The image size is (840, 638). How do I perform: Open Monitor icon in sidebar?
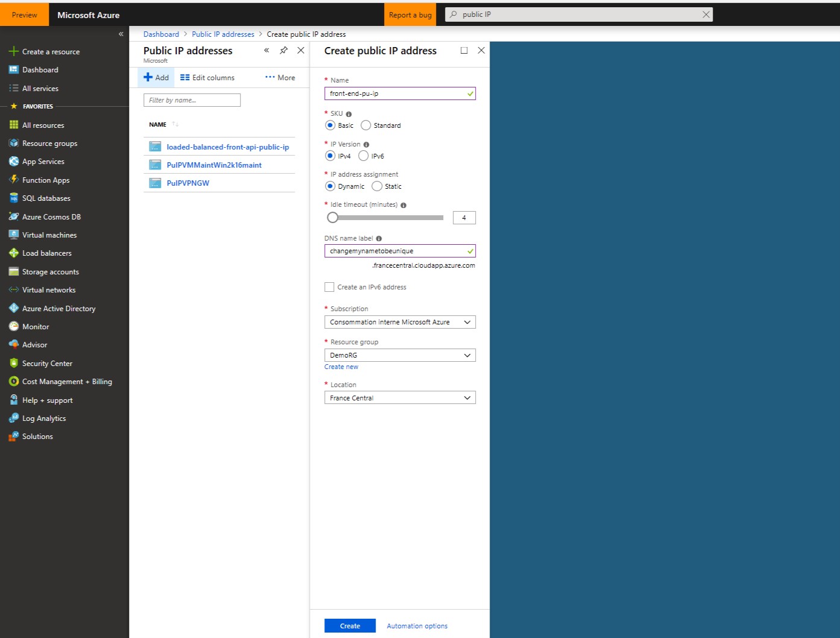click(x=14, y=326)
